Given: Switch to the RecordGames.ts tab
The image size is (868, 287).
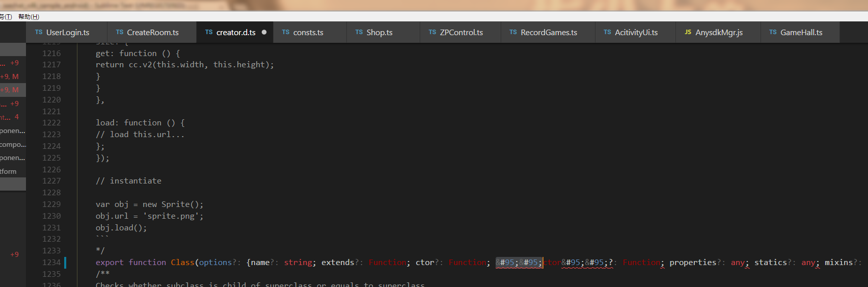Looking at the screenshot, I should pos(548,32).
